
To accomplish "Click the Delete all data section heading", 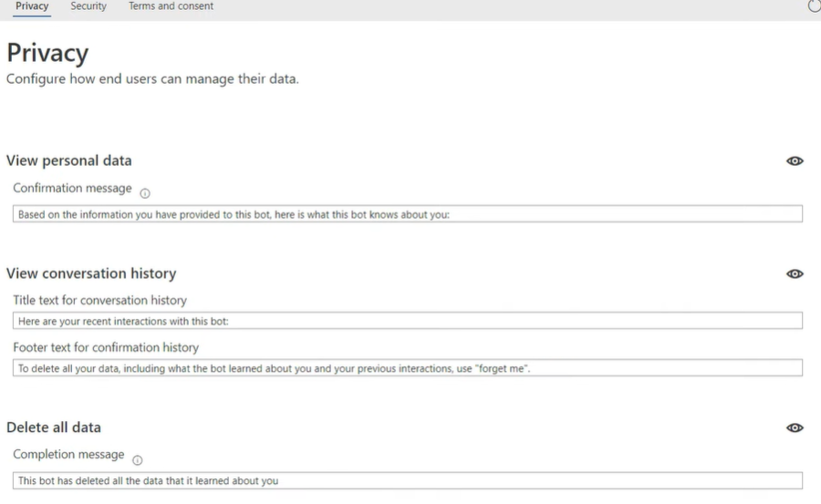I will coord(54,427).
